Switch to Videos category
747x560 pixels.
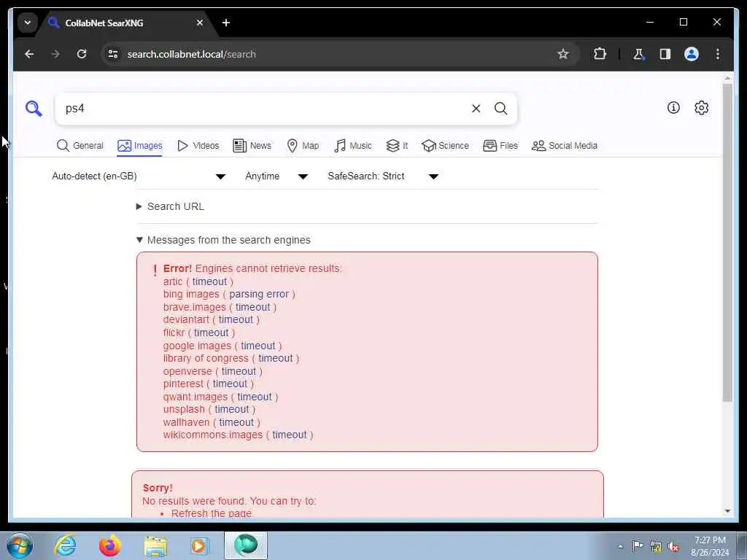pos(198,146)
